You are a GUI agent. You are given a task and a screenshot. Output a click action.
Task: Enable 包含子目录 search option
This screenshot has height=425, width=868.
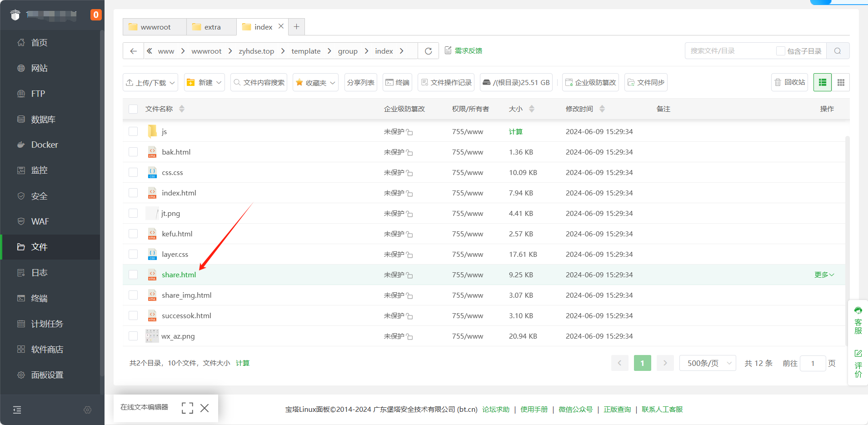point(780,51)
